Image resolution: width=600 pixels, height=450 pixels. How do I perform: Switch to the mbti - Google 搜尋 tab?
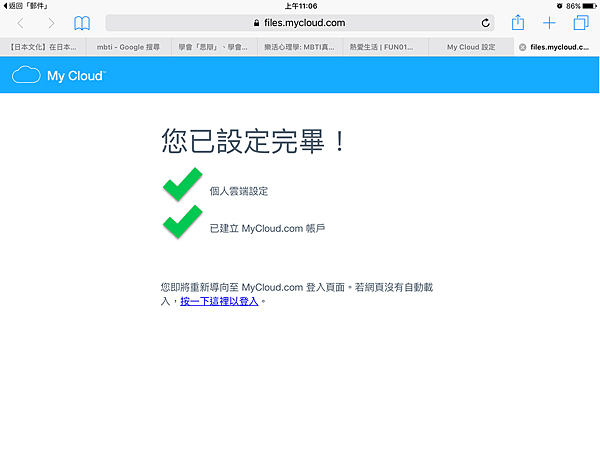(x=129, y=47)
